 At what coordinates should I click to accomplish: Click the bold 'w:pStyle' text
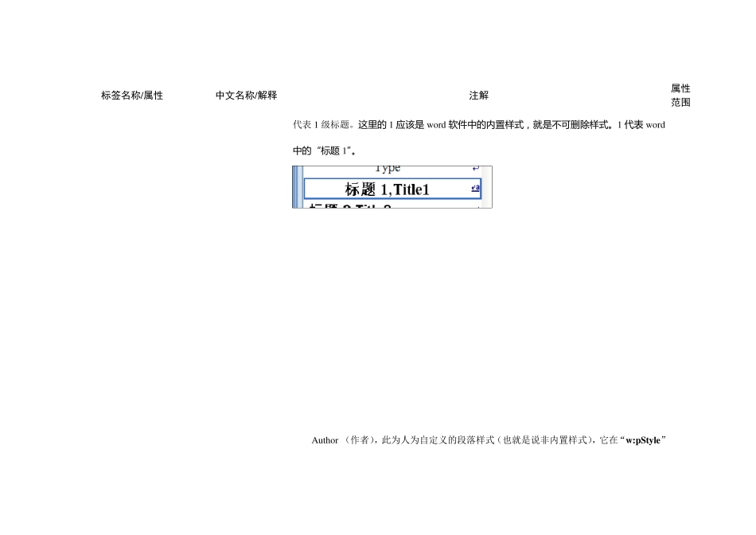pyautogui.click(x=643, y=440)
